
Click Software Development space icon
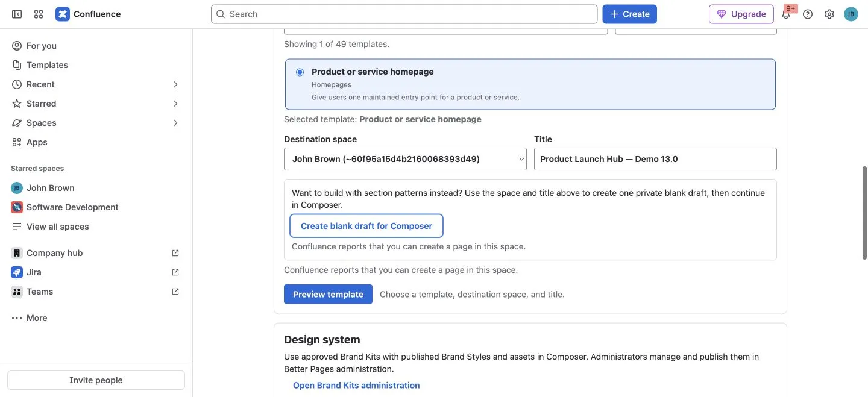click(17, 207)
